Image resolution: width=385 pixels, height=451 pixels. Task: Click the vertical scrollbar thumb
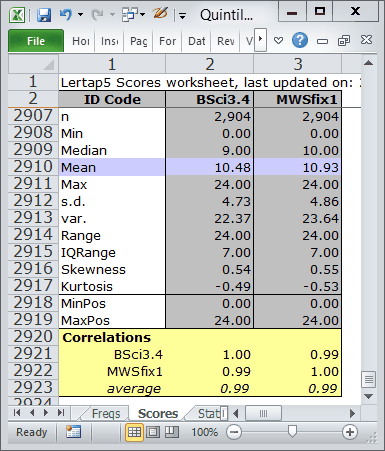368,379
